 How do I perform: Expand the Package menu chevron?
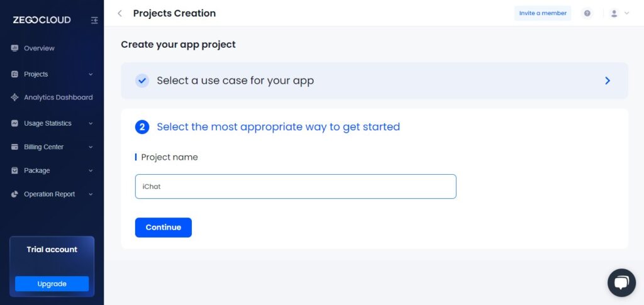click(x=91, y=170)
